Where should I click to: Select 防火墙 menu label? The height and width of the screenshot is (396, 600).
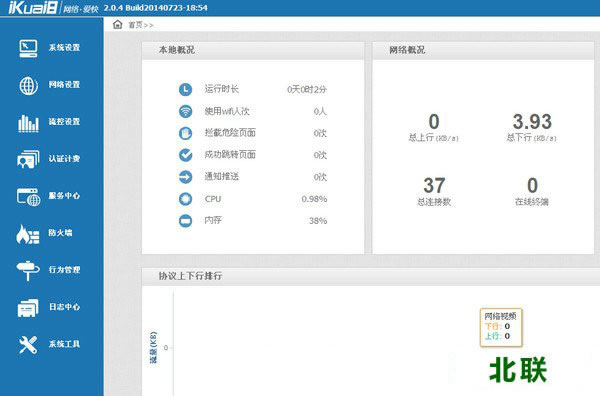(x=60, y=233)
